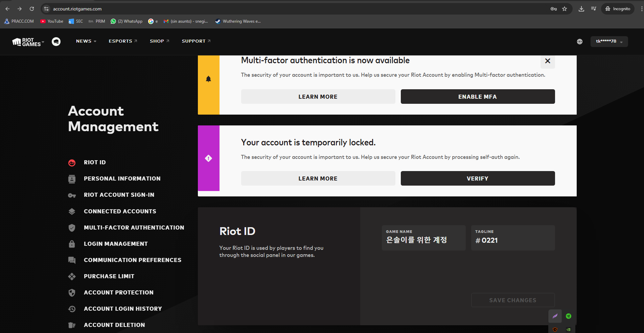
Task: Open the PRIM bookmark
Action: pyautogui.click(x=97, y=21)
